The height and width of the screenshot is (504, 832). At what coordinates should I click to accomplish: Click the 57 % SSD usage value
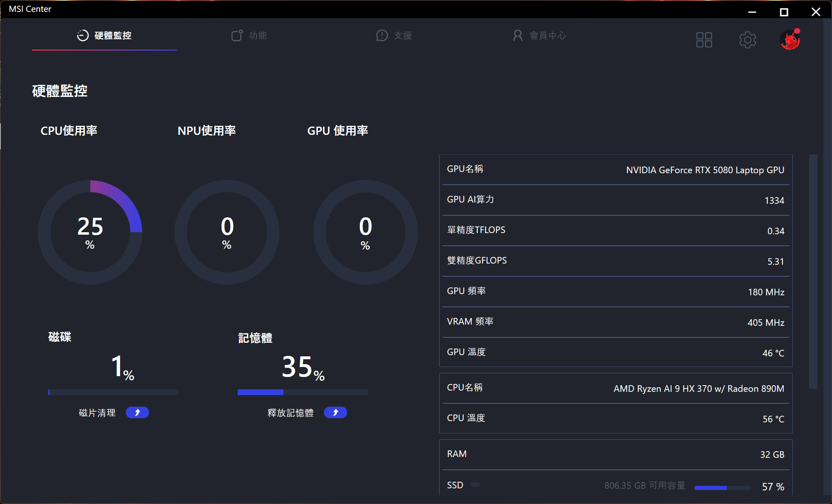point(773,487)
